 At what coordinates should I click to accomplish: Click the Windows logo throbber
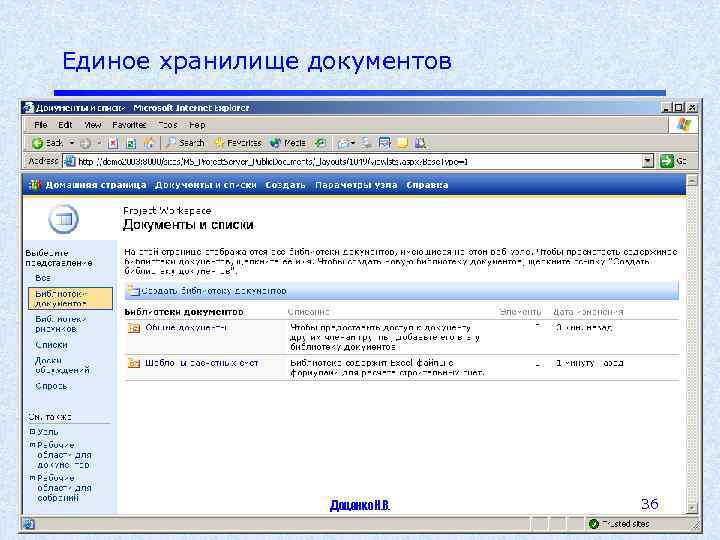click(x=683, y=125)
